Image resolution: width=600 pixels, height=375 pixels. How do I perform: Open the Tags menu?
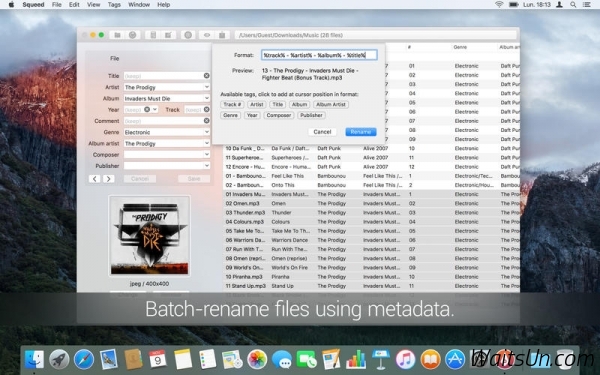114,5
